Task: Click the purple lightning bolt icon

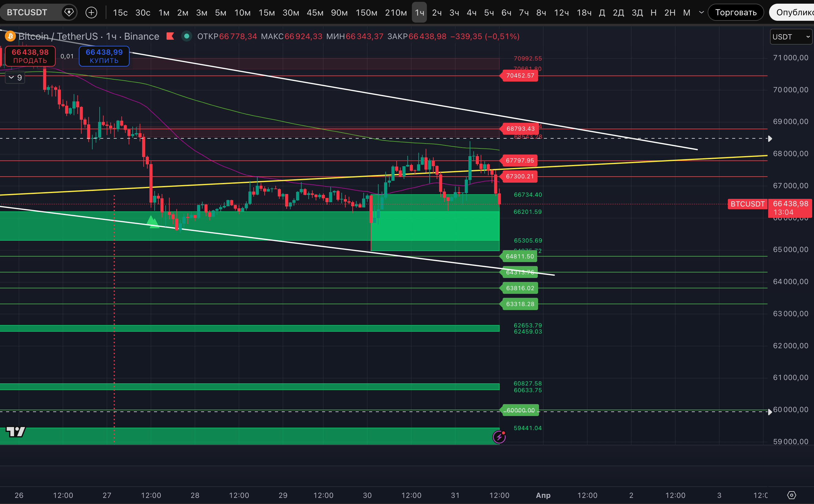Action: [x=499, y=437]
